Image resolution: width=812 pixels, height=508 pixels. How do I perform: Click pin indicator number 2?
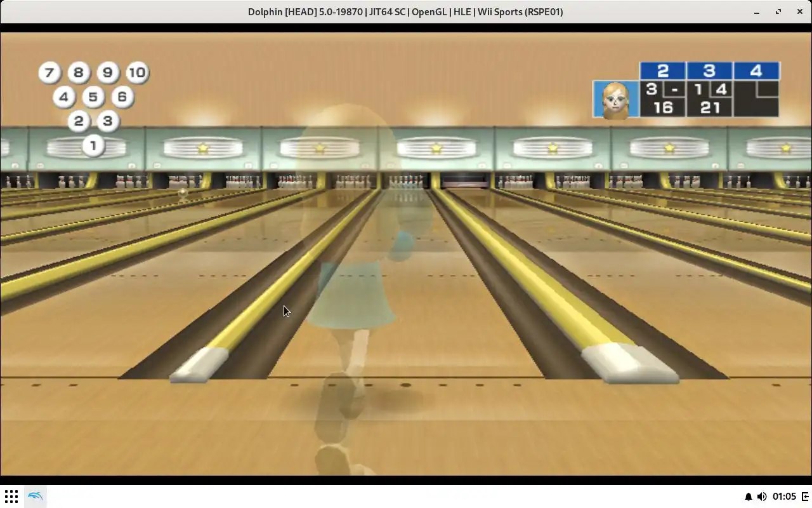[78, 121]
